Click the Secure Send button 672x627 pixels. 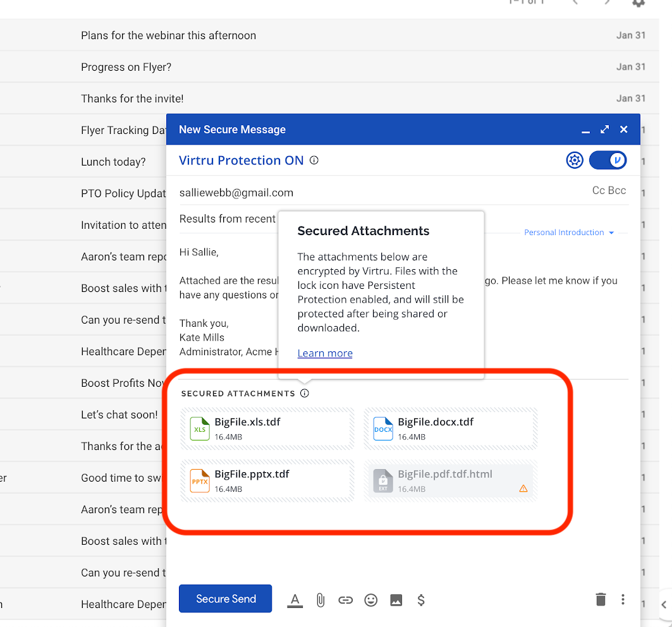(226, 599)
